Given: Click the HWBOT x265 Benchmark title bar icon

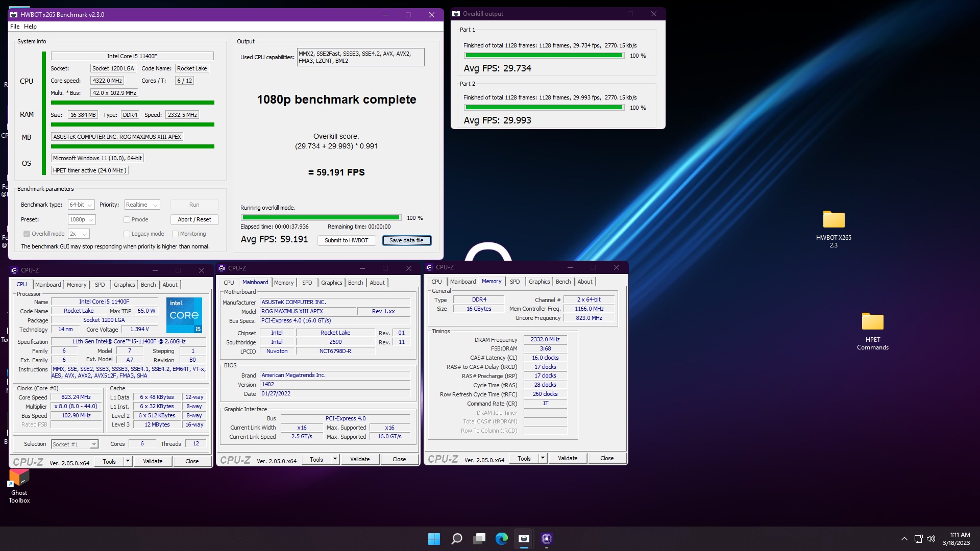Looking at the screenshot, I should pyautogui.click(x=14, y=15).
